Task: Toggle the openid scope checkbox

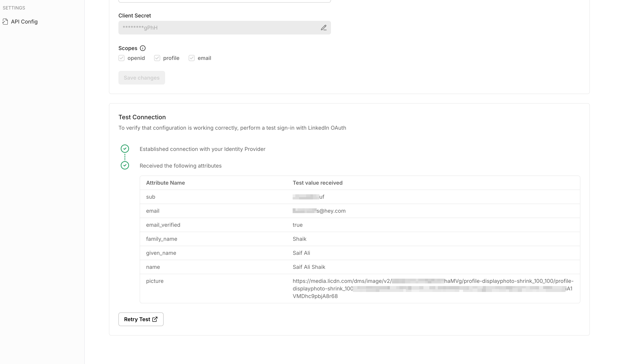Action: tap(121, 58)
